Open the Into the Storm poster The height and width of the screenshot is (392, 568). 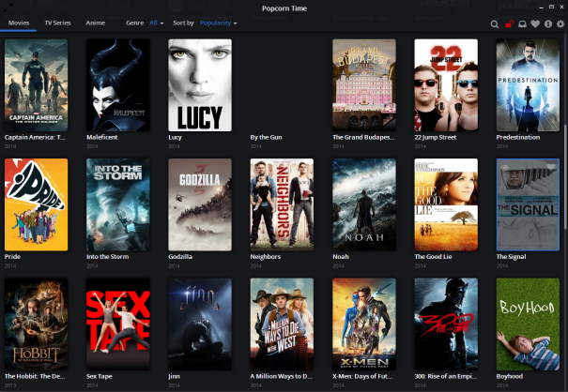[117, 204]
